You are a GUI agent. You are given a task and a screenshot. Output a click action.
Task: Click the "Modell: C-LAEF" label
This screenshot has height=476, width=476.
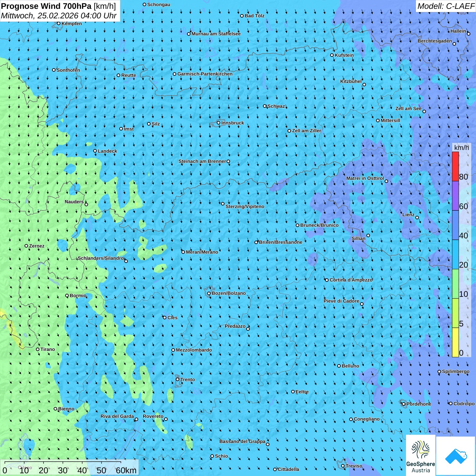tap(446, 6)
